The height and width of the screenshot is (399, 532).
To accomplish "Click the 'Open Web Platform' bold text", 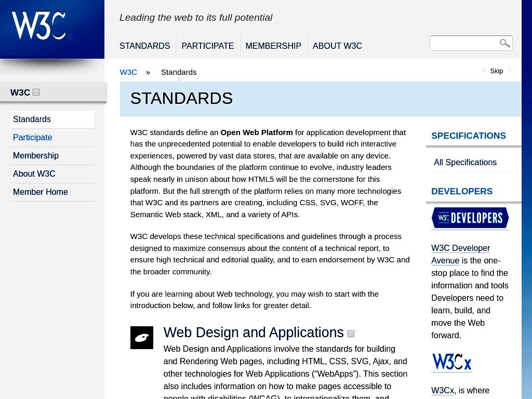I will [x=257, y=132].
